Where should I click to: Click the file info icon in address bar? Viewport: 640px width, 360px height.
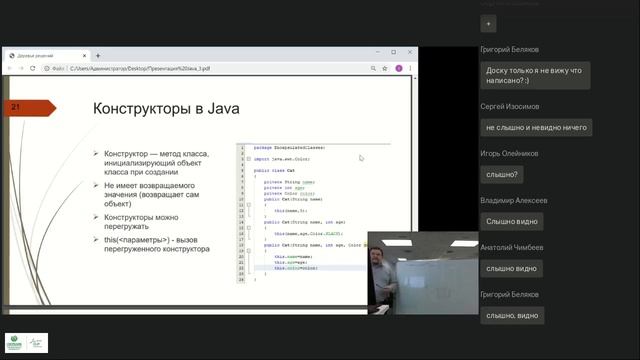(47, 68)
